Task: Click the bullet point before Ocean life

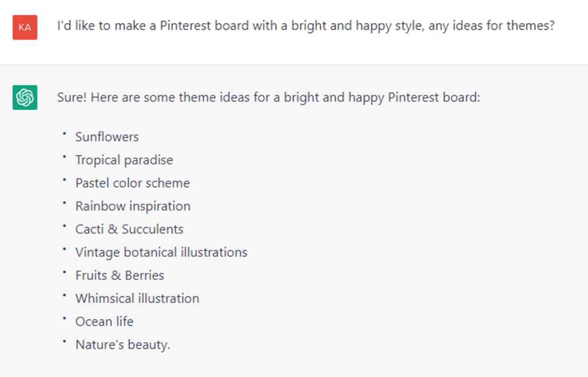Action: click(x=65, y=318)
